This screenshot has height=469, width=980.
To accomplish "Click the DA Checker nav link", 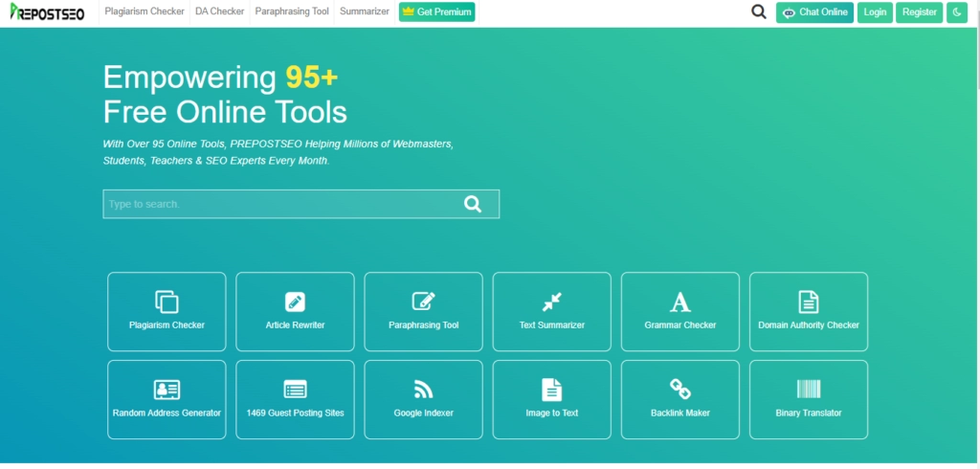I will point(220,12).
